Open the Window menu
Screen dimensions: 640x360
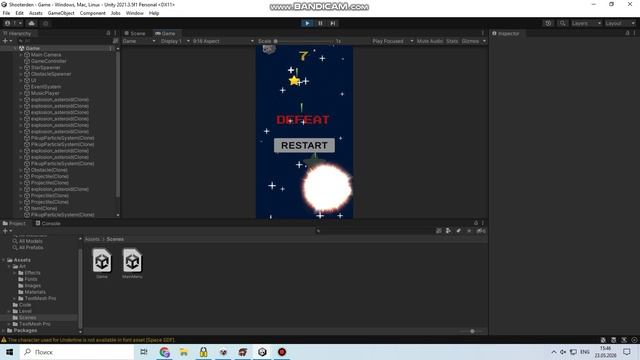click(134, 13)
